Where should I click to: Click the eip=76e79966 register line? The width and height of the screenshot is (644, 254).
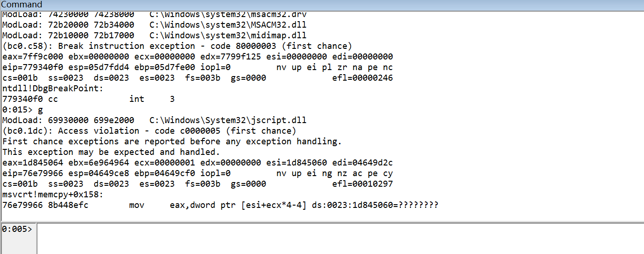197,173
